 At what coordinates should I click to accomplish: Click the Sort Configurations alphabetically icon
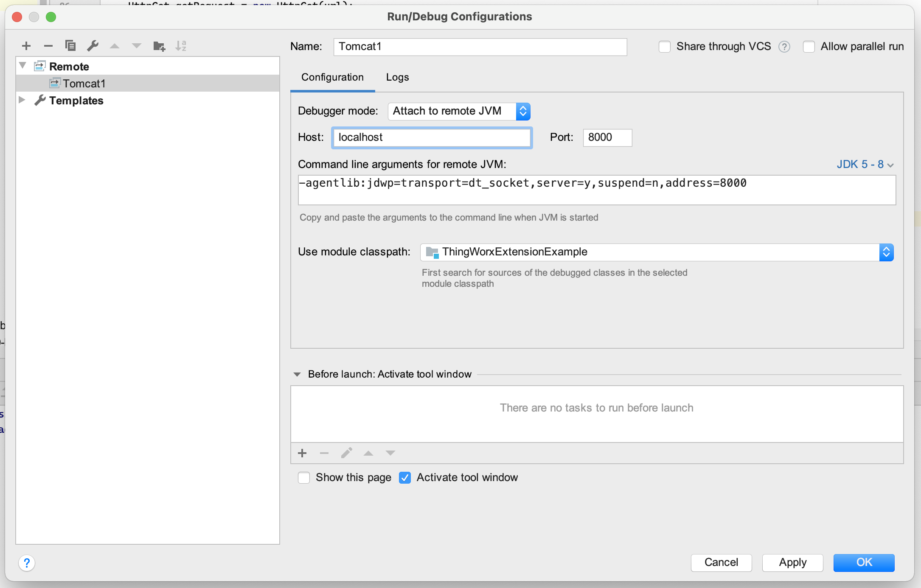tap(181, 46)
